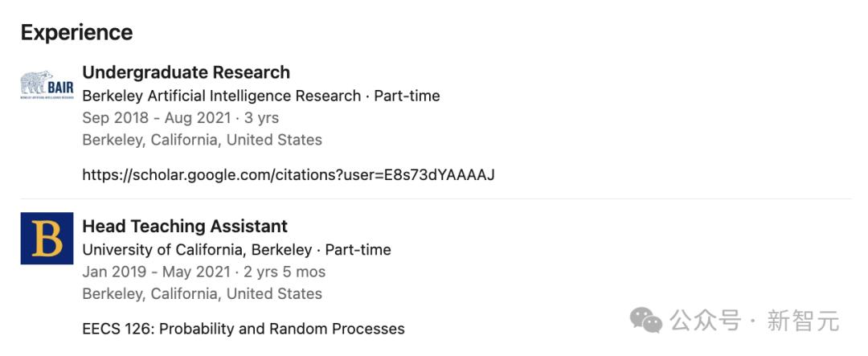
Task: Click the "Experience" section heading
Action: [76, 33]
